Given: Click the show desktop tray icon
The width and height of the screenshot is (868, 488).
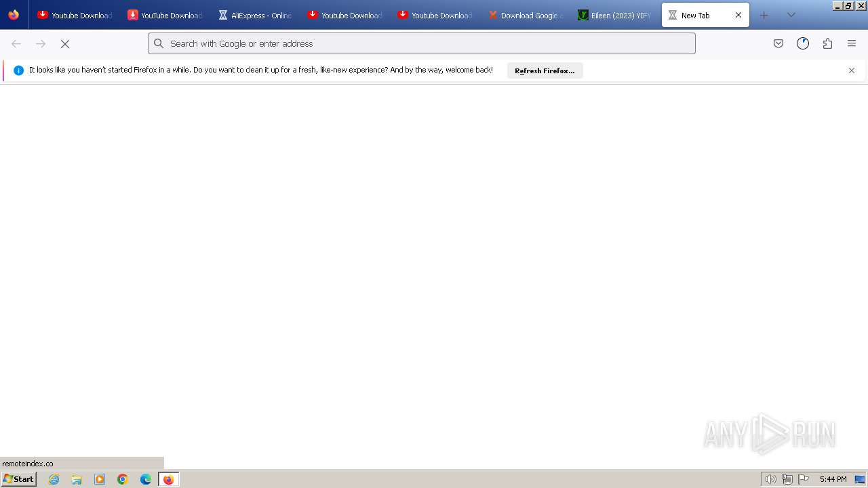Looking at the screenshot, I should (x=860, y=479).
